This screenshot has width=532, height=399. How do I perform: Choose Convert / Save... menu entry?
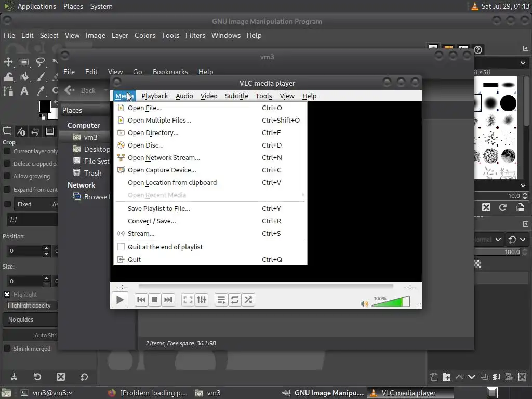[210, 221]
